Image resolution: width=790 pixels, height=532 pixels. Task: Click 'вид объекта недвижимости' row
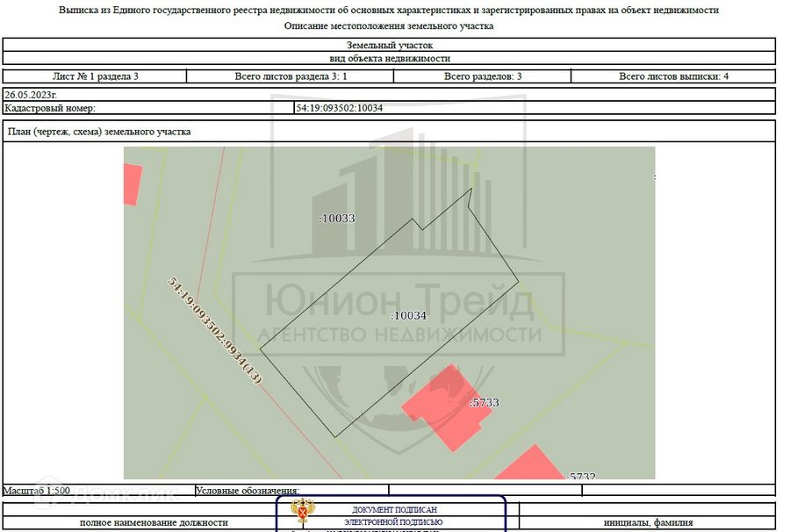[x=389, y=58]
